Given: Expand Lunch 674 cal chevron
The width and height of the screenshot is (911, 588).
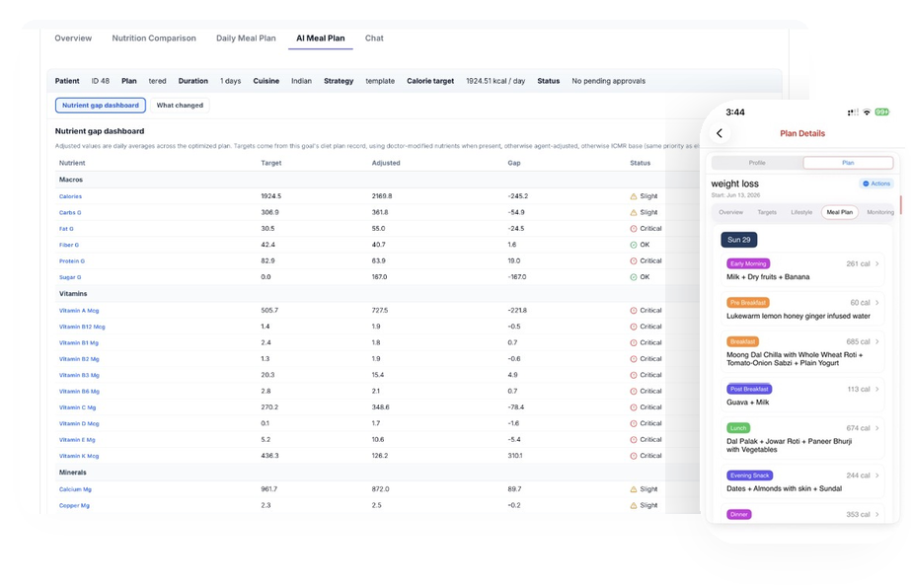Looking at the screenshot, I should (x=877, y=428).
